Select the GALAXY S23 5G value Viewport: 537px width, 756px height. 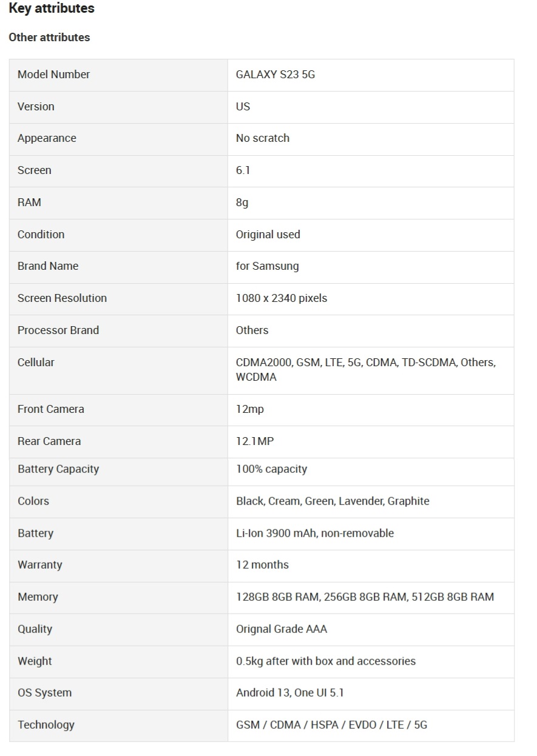click(275, 75)
